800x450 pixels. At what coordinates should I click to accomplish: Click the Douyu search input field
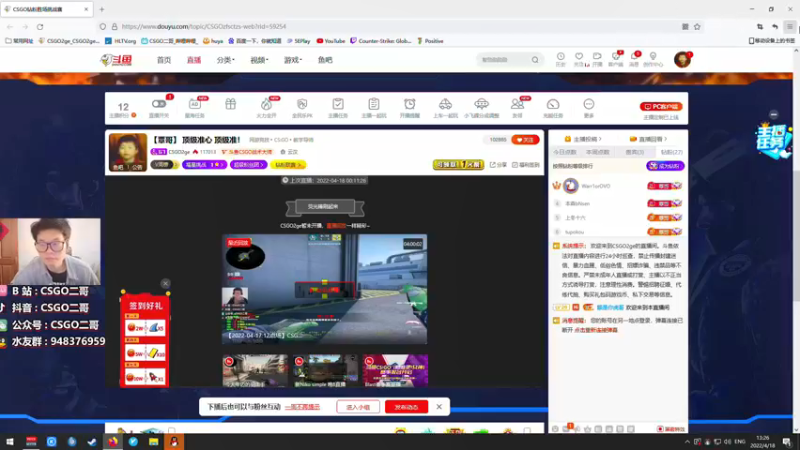pos(503,60)
